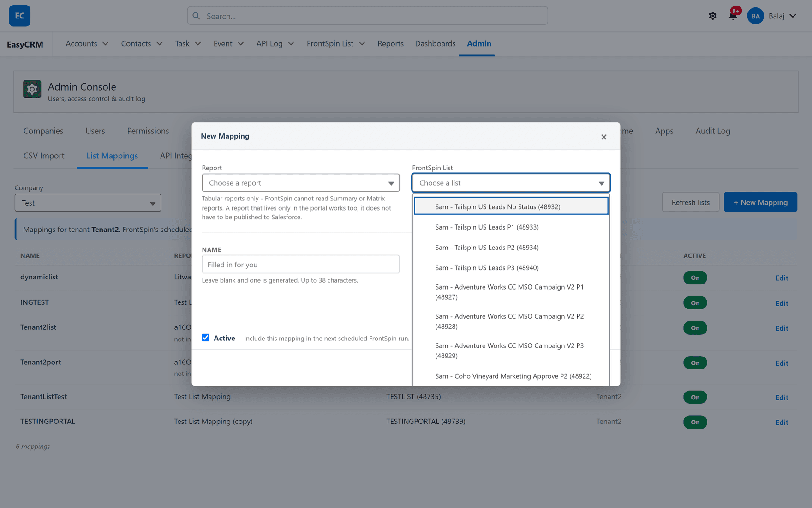Select Sam - Tailspin US Leads No Status (48932)
The width and height of the screenshot is (812, 508).
511,206
